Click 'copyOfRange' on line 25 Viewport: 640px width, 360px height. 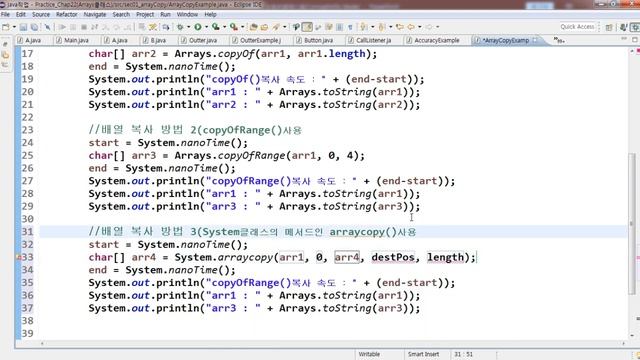coord(251,156)
